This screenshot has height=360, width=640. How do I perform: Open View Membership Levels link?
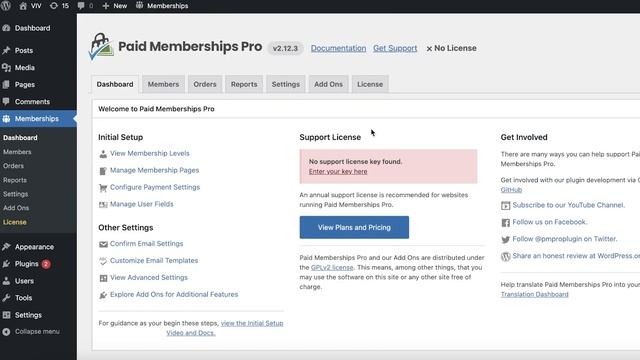(x=150, y=153)
